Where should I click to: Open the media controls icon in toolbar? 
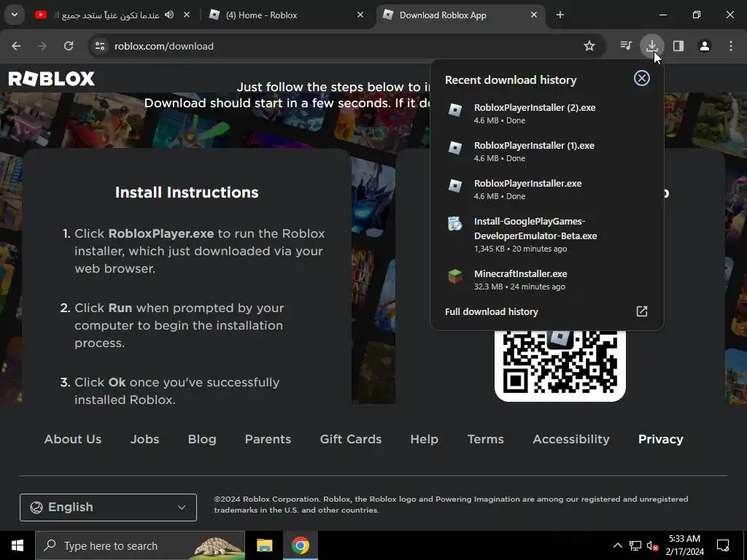(626, 46)
